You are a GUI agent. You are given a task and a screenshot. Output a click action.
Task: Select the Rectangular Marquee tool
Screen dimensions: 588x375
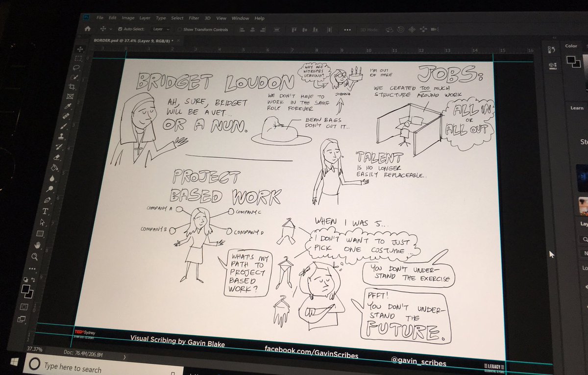(79, 58)
